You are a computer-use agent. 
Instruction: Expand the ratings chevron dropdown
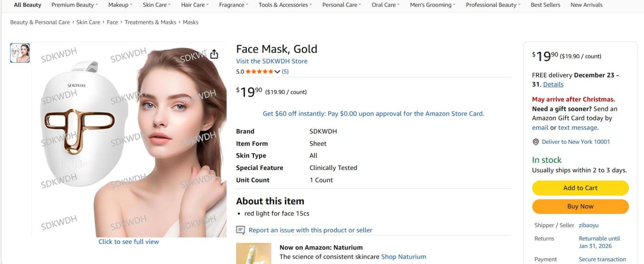(x=277, y=72)
